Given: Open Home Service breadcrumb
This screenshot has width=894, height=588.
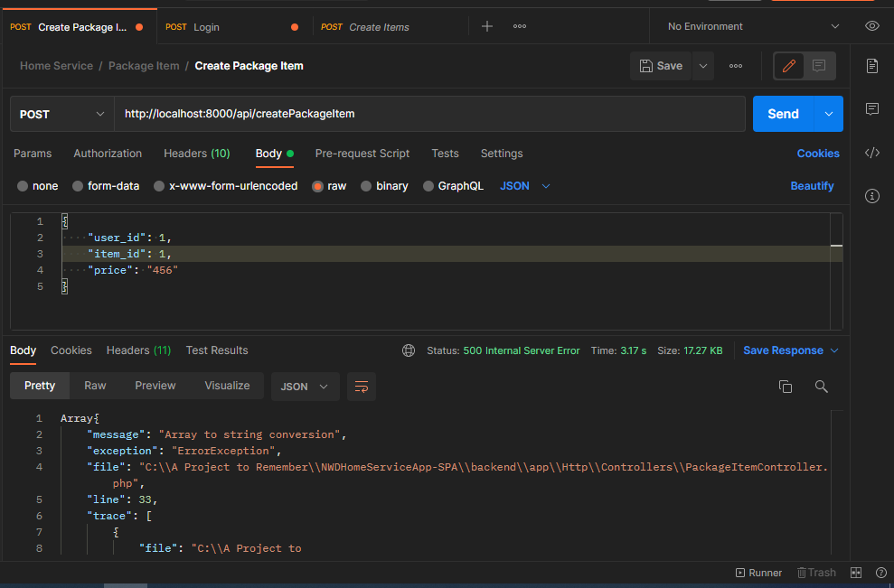Looking at the screenshot, I should [x=56, y=66].
